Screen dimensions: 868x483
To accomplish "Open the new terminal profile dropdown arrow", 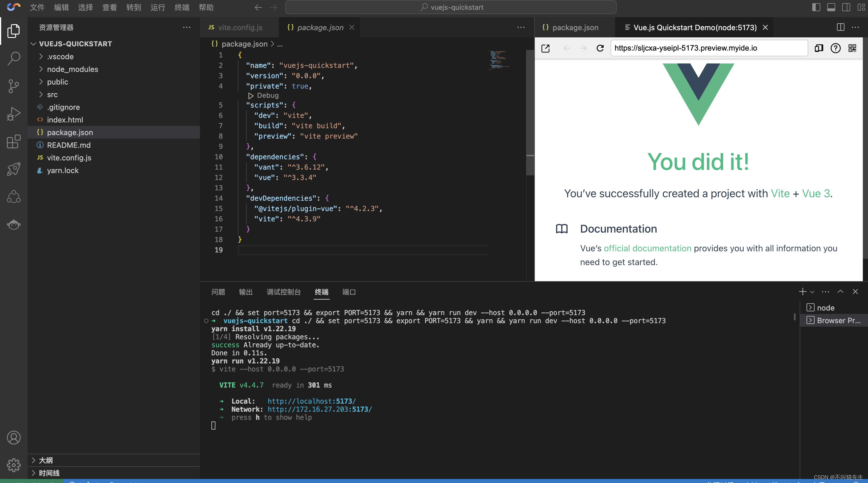I will pyautogui.click(x=812, y=292).
